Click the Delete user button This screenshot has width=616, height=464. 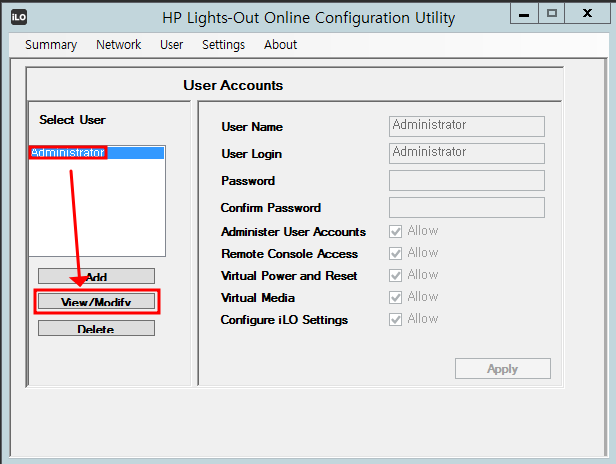pyautogui.click(x=96, y=328)
